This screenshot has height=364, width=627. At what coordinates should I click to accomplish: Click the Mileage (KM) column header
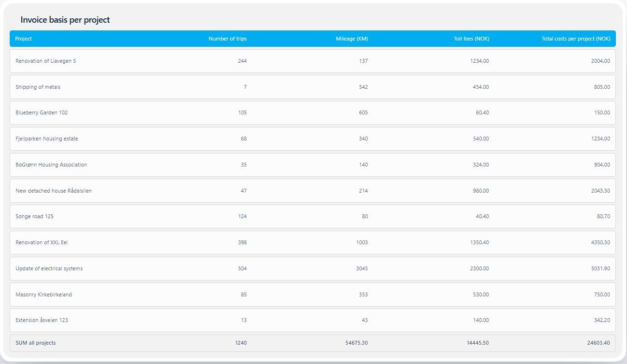pos(352,39)
